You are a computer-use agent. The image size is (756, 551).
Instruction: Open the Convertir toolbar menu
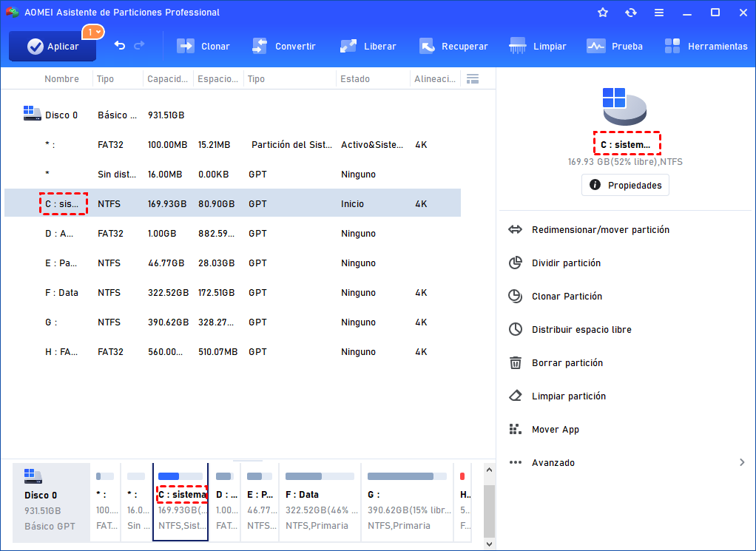(283, 47)
